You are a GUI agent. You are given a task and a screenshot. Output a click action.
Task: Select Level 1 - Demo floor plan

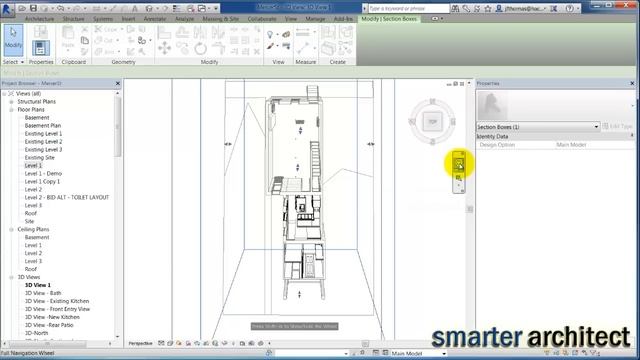point(43,173)
